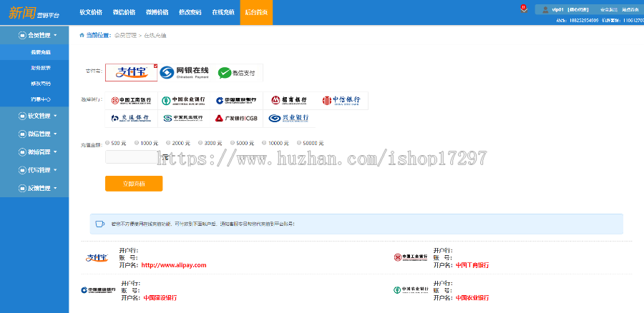Expand 微博管理 using its arrow

[x=55, y=152]
